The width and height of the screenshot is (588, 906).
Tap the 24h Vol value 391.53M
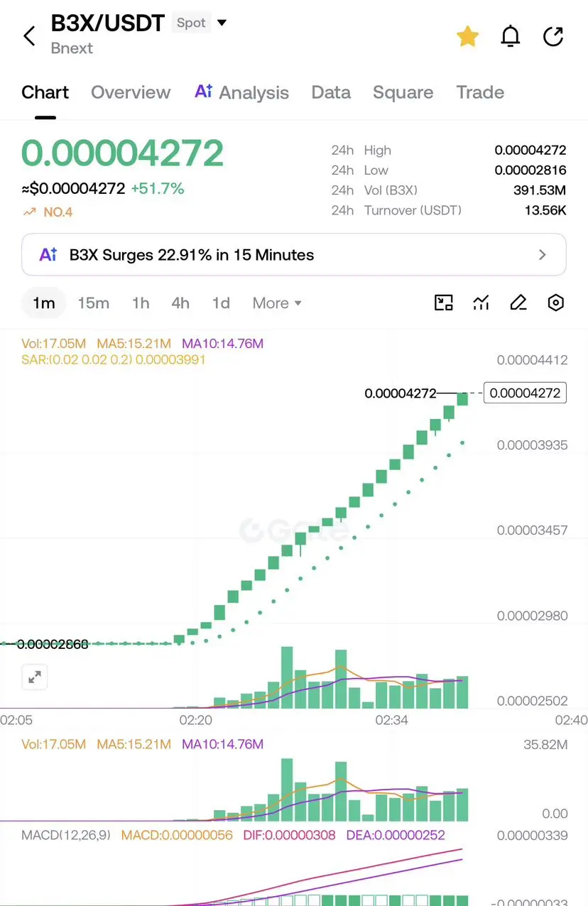click(540, 190)
